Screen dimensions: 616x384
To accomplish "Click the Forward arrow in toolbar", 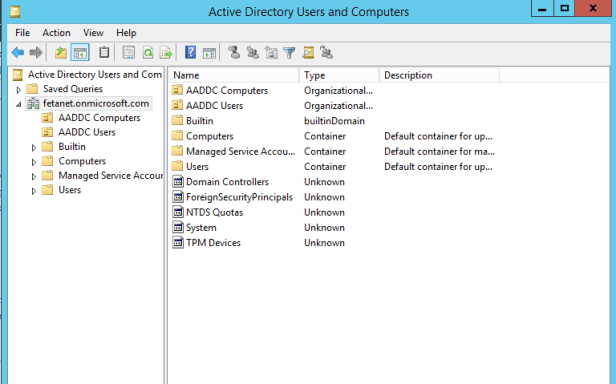I will pos(36,52).
